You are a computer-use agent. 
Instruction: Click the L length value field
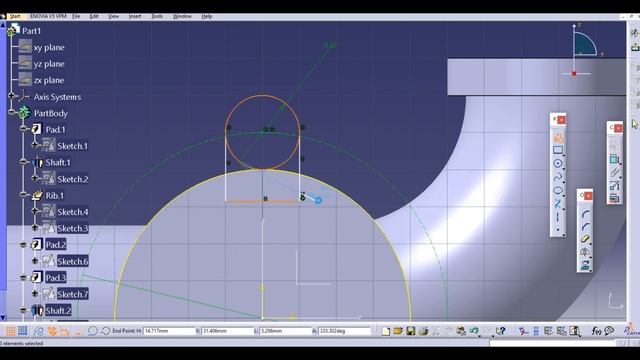coord(285,331)
